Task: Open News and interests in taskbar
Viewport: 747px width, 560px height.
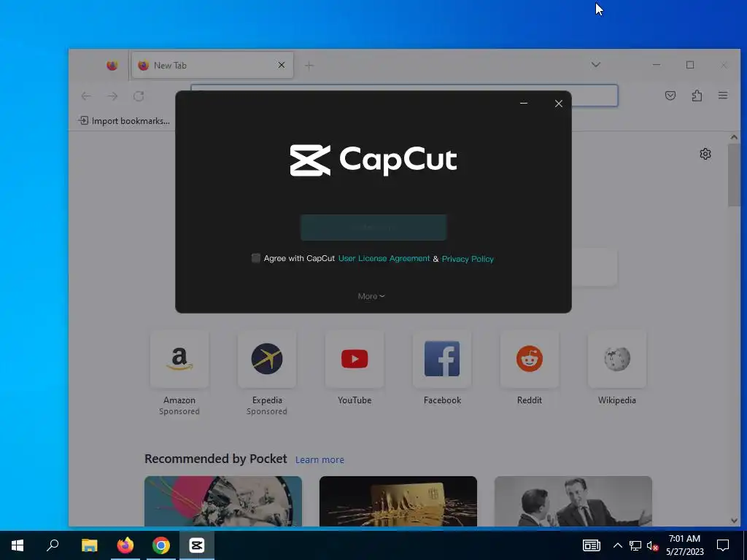Action: [591, 545]
